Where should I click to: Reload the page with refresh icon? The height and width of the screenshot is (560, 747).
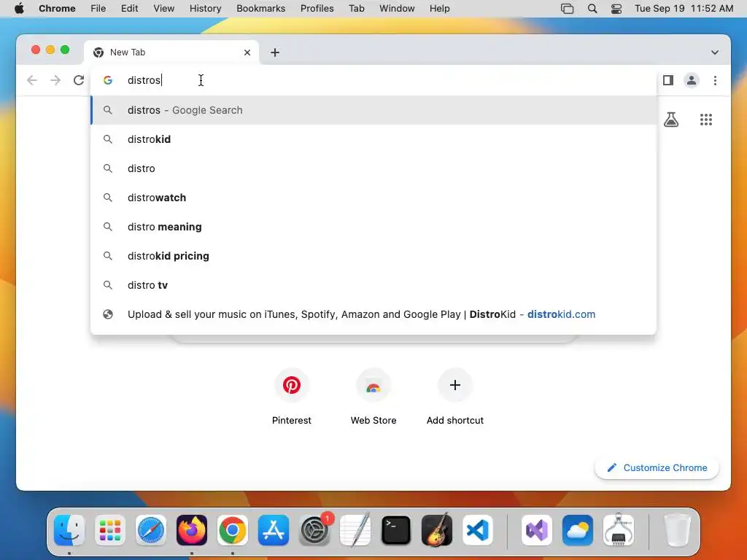coord(79,80)
